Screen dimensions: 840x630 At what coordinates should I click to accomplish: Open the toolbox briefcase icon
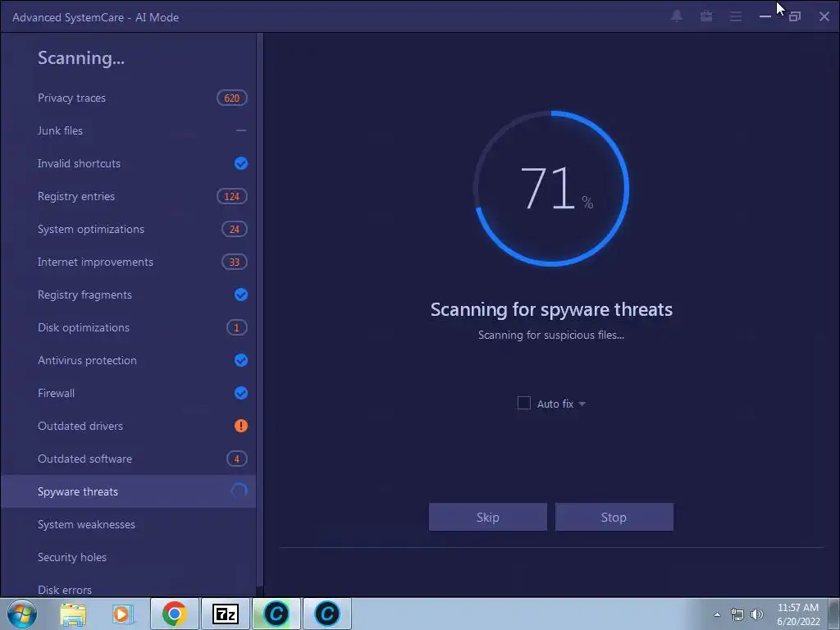pyautogui.click(x=706, y=16)
